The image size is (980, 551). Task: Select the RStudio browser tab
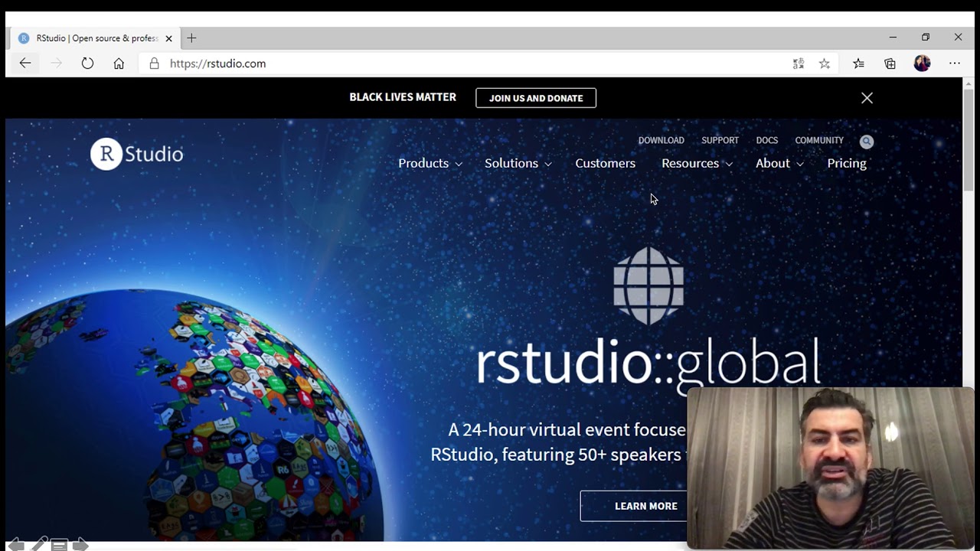[96, 38]
